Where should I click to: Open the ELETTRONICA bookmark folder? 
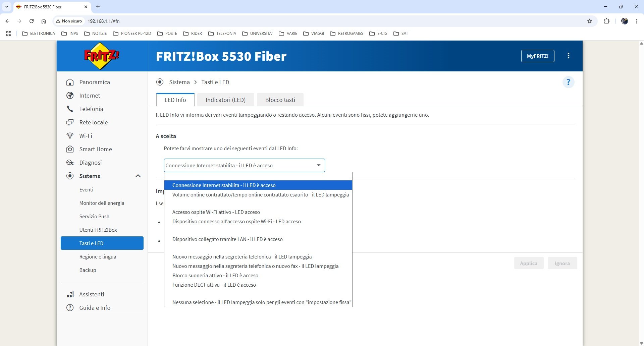[39, 34]
